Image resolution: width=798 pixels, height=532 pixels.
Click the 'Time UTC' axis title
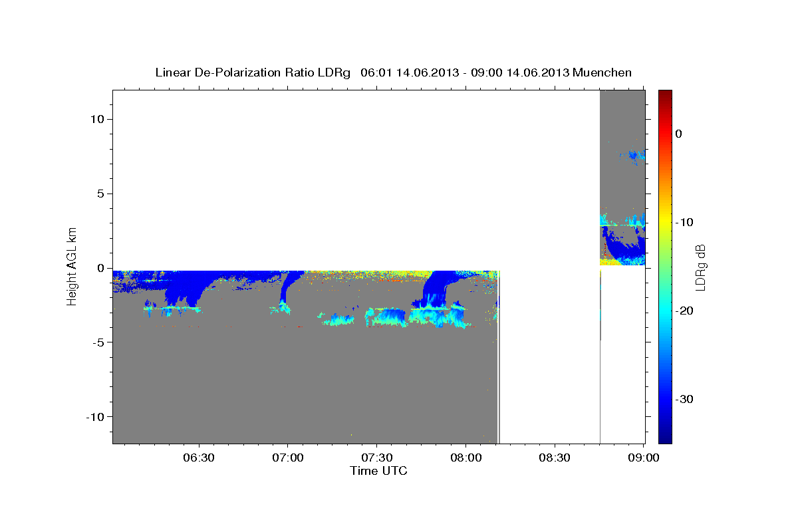tap(378, 471)
